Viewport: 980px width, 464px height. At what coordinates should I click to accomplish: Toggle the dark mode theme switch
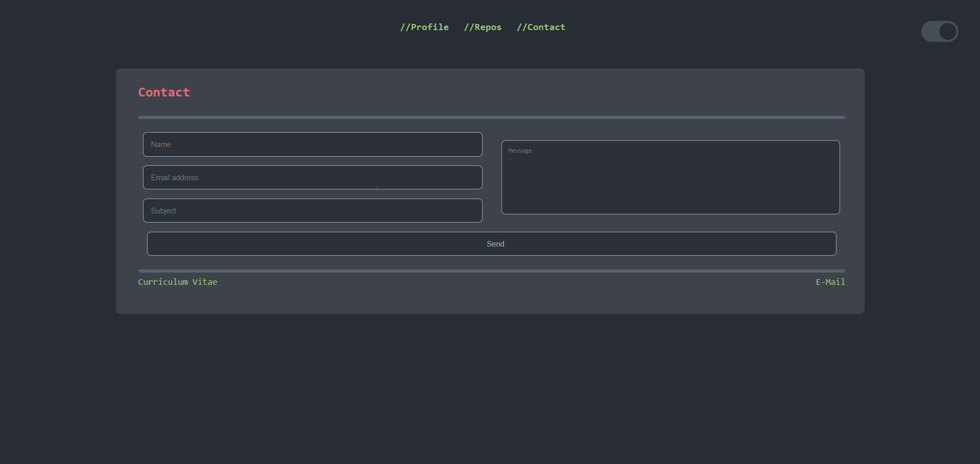click(939, 32)
